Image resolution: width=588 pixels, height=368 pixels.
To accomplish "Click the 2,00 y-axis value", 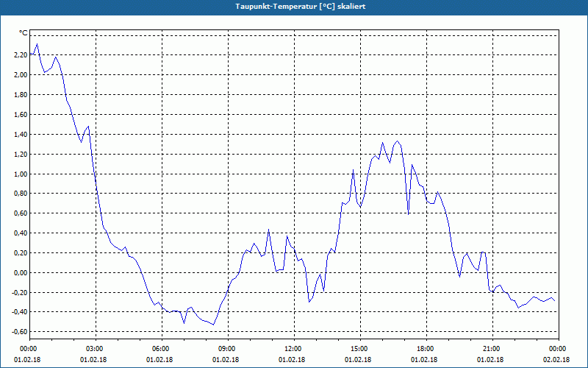I will click(21, 75).
